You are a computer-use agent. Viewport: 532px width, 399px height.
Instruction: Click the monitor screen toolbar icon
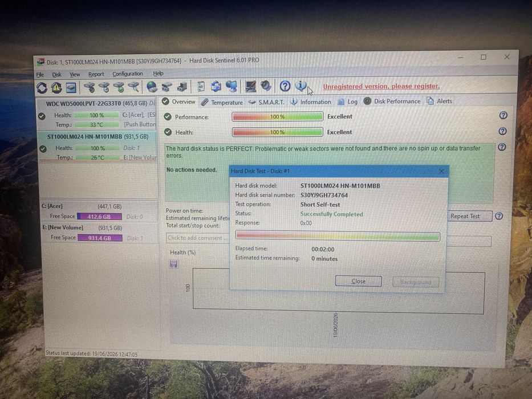[x=250, y=86]
